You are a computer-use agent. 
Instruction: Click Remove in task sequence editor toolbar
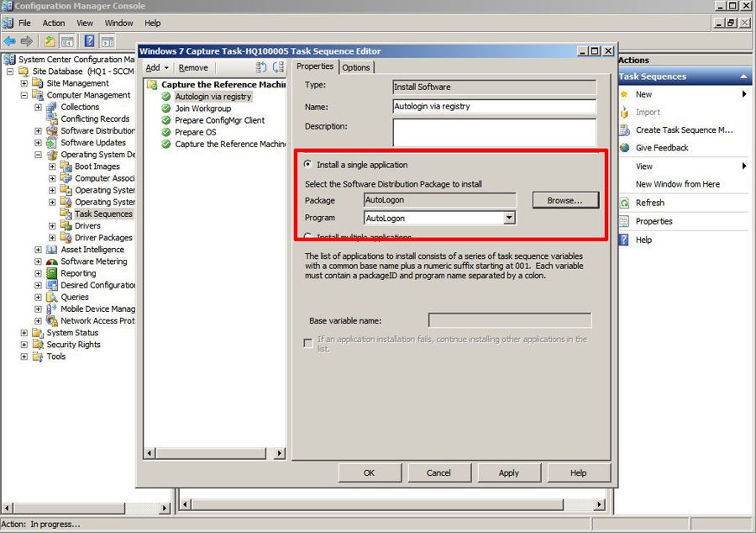pos(193,68)
